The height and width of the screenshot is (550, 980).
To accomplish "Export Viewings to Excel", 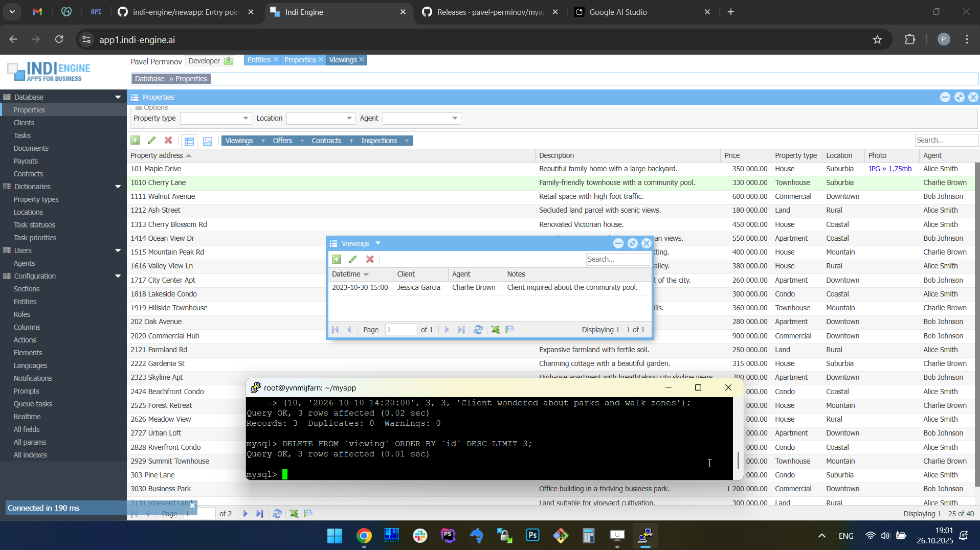I will (496, 330).
